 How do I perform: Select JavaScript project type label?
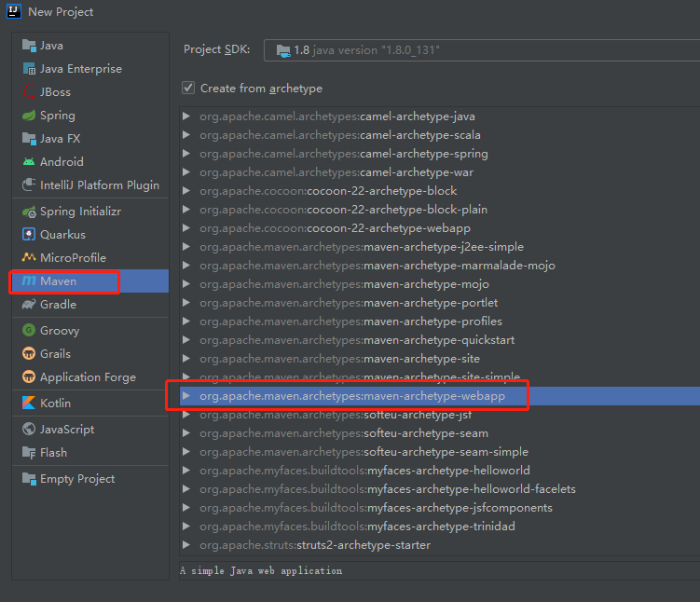click(67, 430)
